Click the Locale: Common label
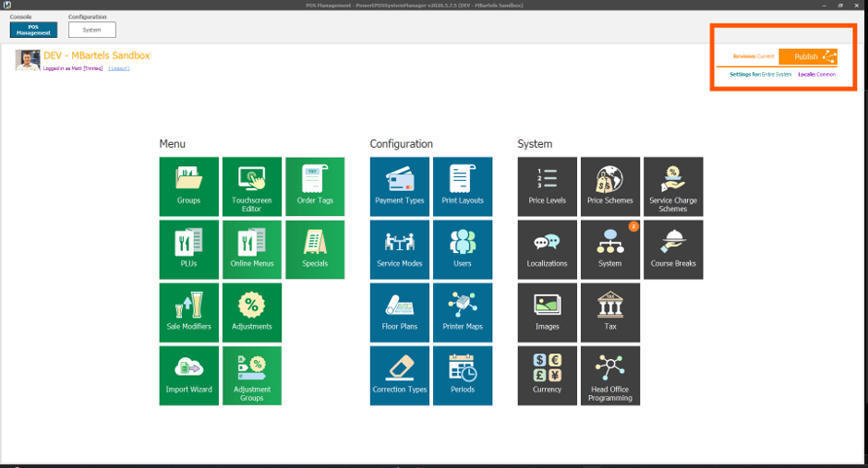The width and height of the screenshot is (868, 468). [x=816, y=74]
